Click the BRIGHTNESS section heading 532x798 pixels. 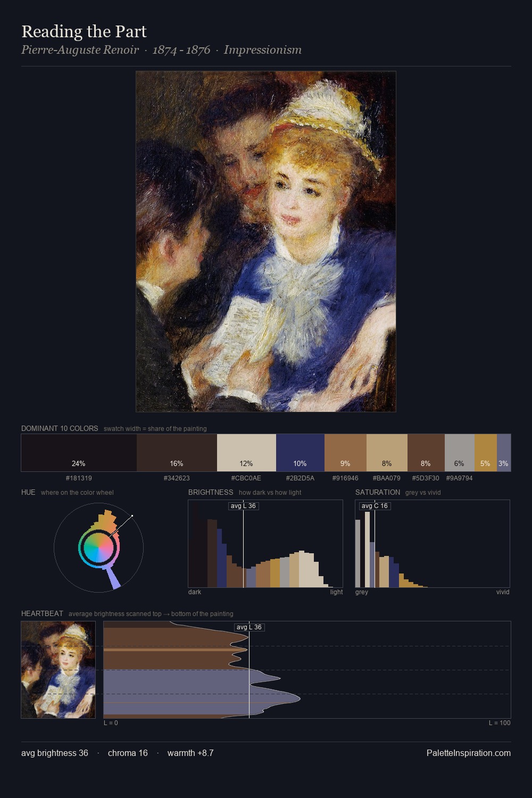pos(211,492)
